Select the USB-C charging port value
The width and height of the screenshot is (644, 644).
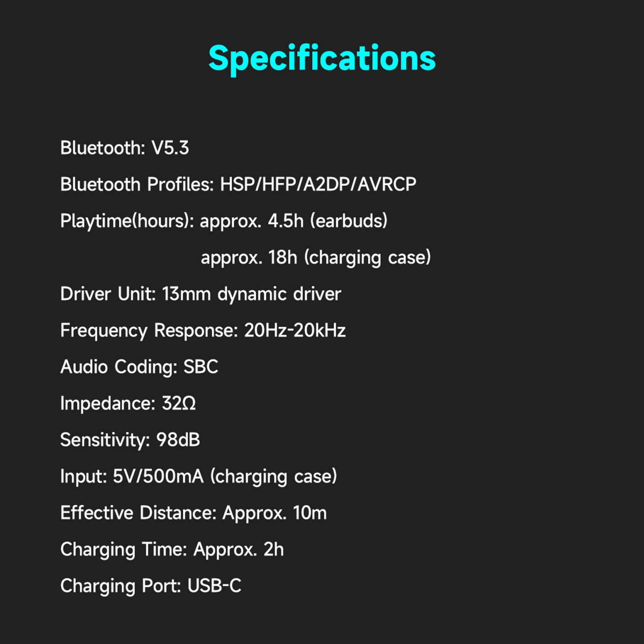pyautogui.click(x=214, y=586)
